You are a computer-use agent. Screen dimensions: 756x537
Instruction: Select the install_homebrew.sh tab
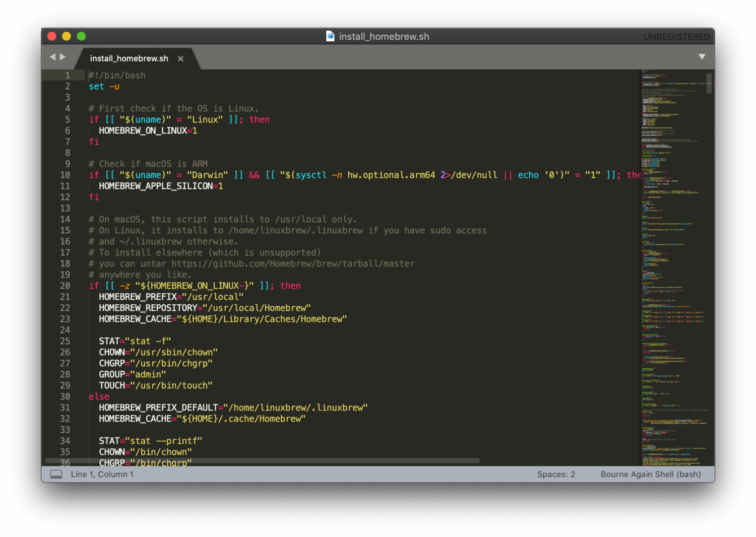coord(129,59)
